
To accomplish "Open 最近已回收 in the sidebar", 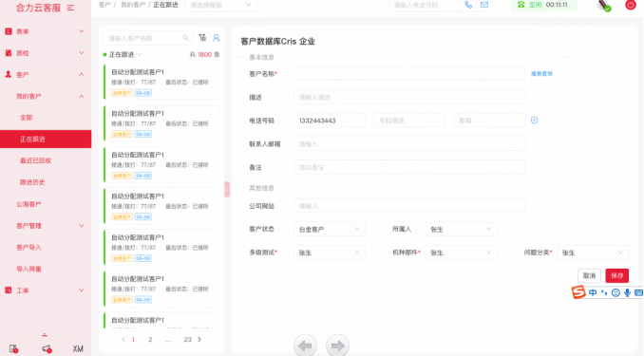I will pyautogui.click(x=36, y=160).
